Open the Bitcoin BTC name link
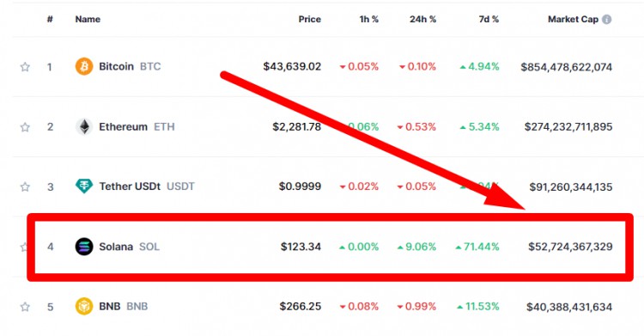644x336 pixels. point(130,66)
